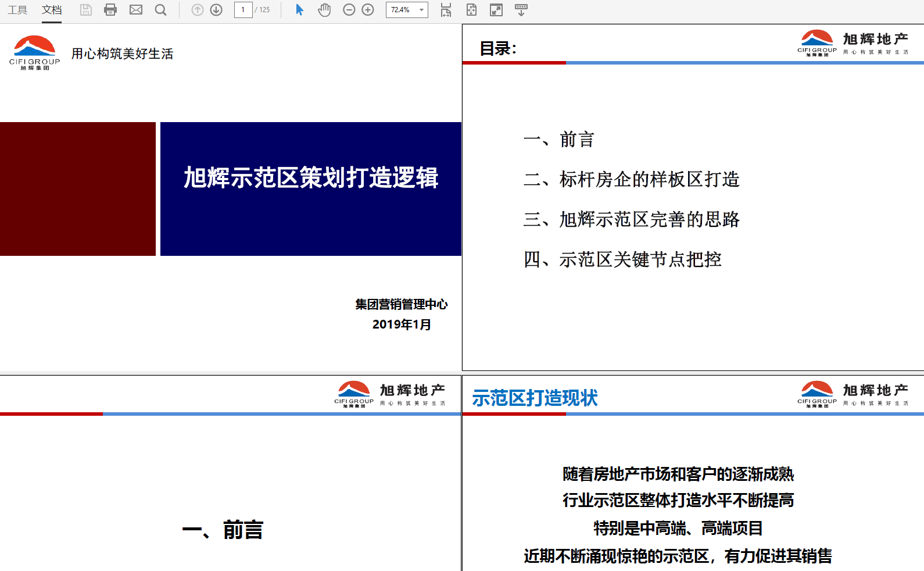Switch to the 文档 tab
This screenshot has width=924, height=571.
tap(52, 10)
